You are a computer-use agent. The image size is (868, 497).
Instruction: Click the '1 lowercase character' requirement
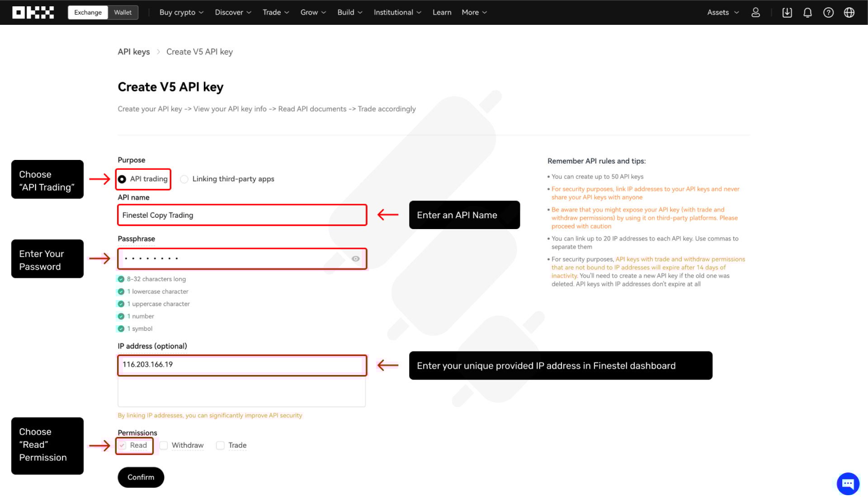[157, 291]
